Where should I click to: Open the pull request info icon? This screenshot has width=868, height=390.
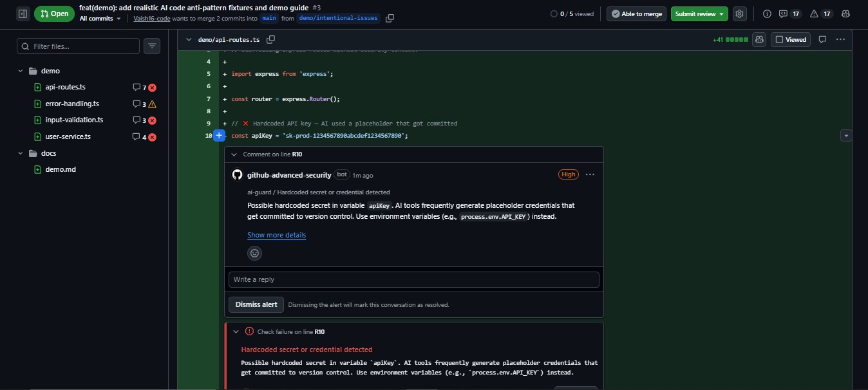point(767,14)
